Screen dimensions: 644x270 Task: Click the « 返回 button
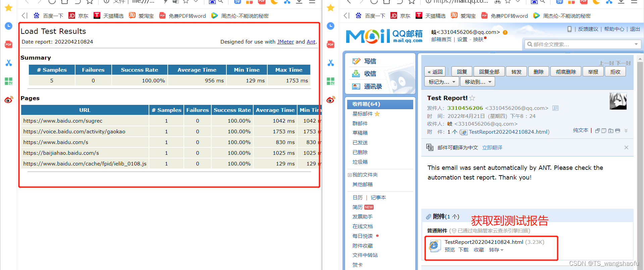[x=435, y=72]
